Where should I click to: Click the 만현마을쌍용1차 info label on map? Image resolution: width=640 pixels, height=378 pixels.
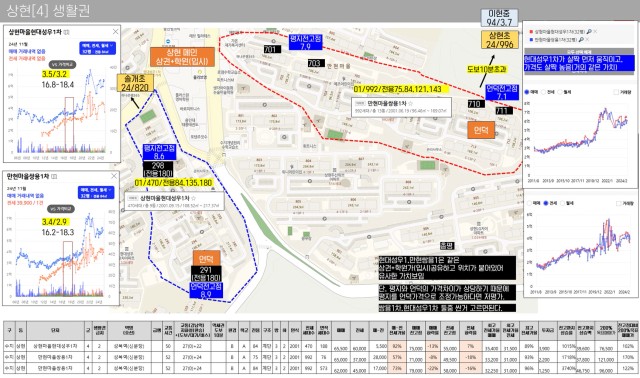pos(401,107)
